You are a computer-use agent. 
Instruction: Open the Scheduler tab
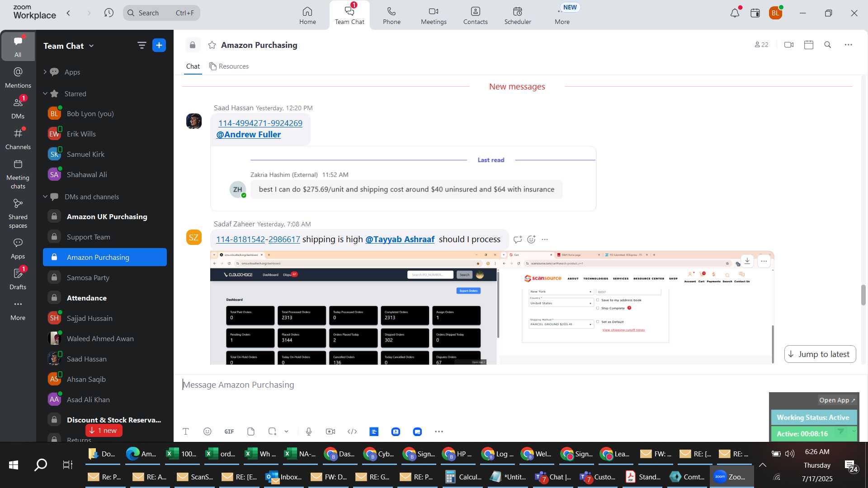(518, 15)
